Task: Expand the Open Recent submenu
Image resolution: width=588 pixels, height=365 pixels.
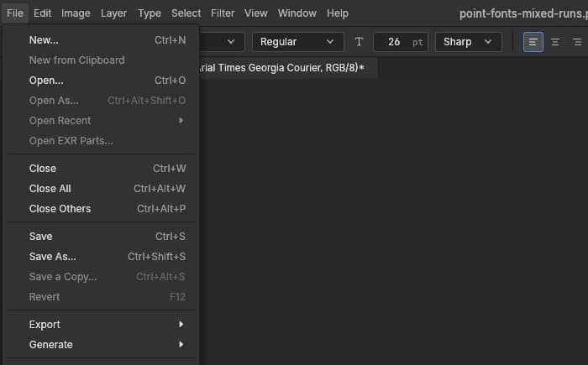Action: coord(101,121)
